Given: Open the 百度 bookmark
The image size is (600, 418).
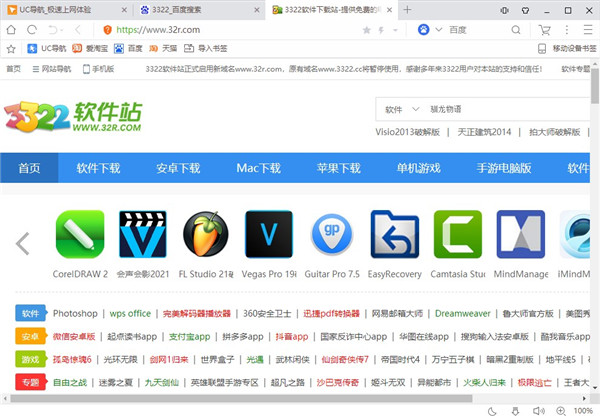Looking at the screenshot, I should pyautogui.click(x=128, y=48).
